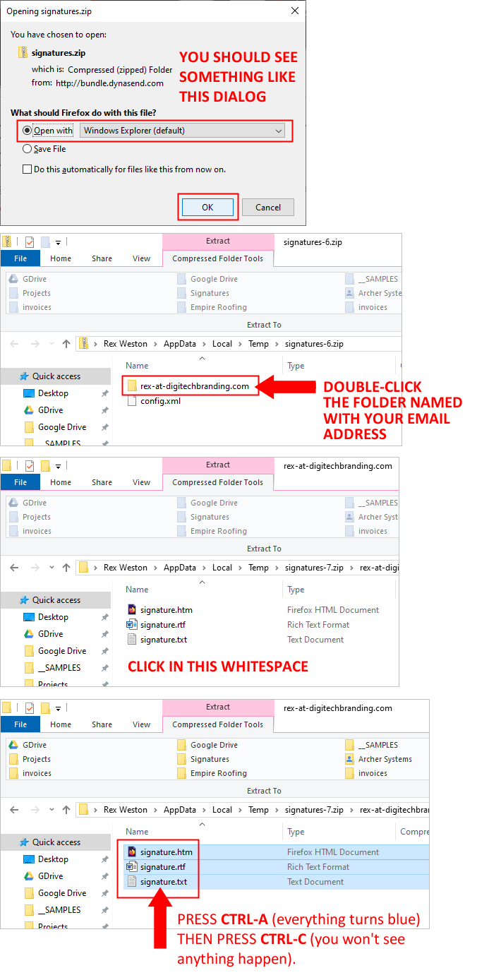Open Recent locations arrow in the signatures-6.zip window
This screenshot has width=477, height=980.
coord(51,345)
